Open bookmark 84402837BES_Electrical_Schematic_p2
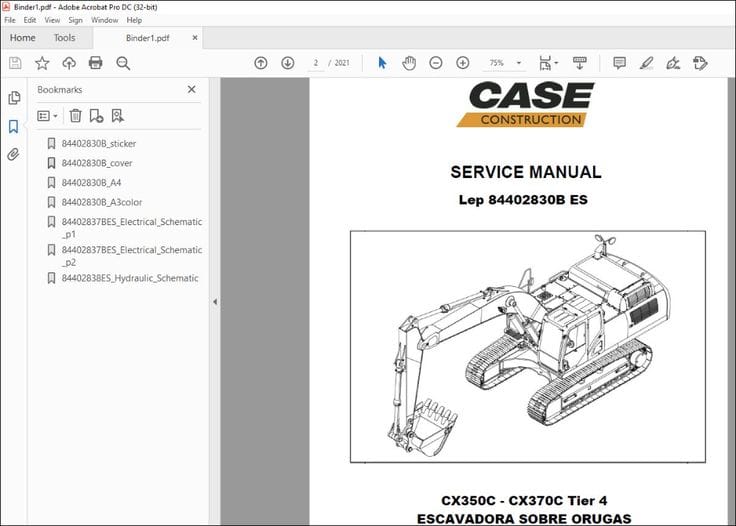The width and height of the screenshot is (736, 526). [x=131, y=256]
